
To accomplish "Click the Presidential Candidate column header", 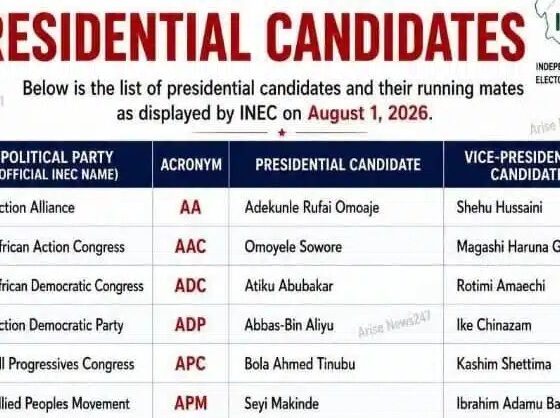I will point(336,165).
